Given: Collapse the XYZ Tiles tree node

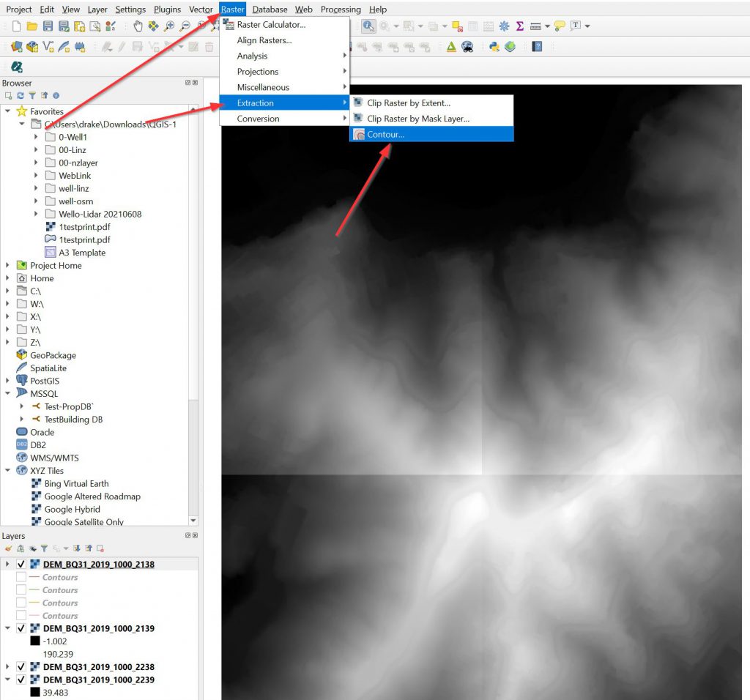Looking at the screenshot, I should (x=7, y=471).
